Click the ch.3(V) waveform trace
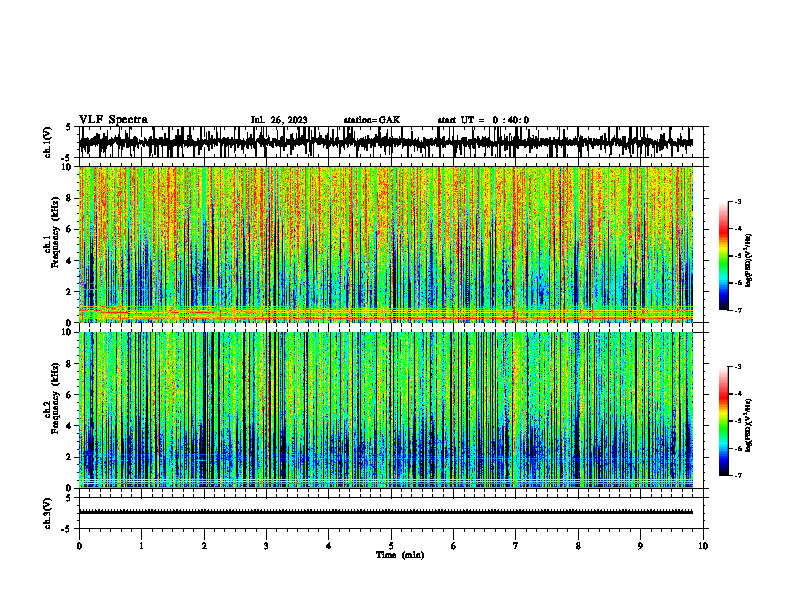The width and height of the screenshot is (792, 612). [386, 512]
